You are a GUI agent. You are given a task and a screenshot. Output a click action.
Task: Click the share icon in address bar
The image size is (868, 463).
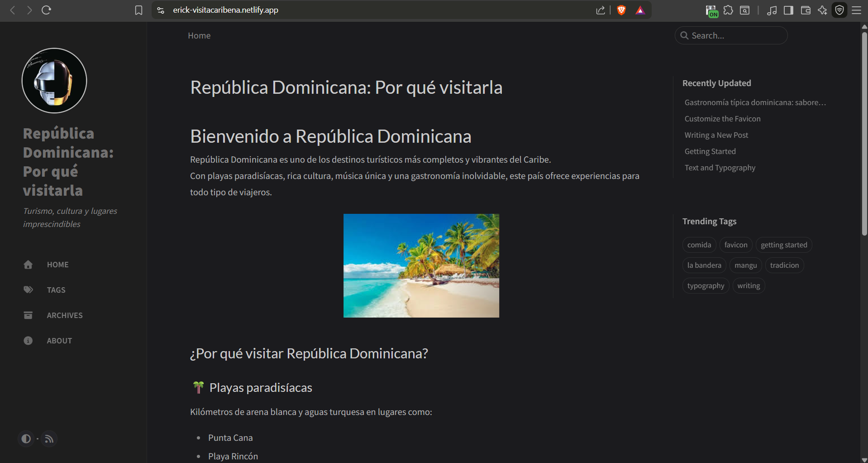tap(601, 10)
